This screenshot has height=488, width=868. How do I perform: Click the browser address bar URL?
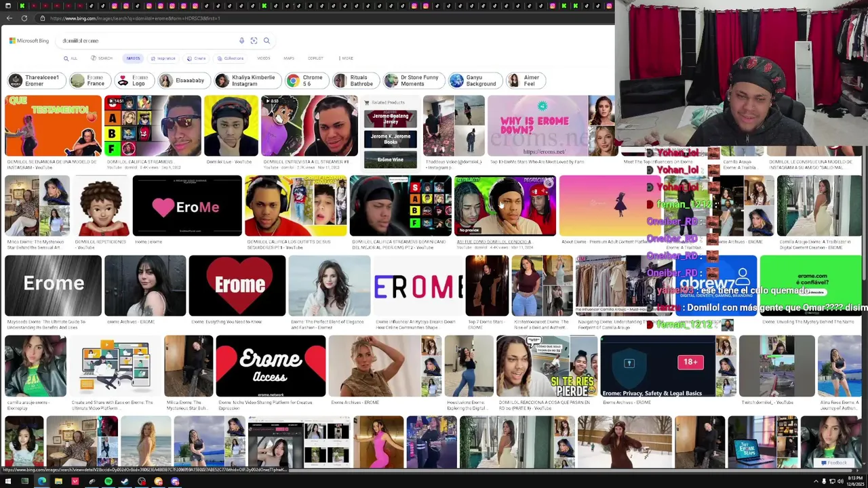tap(134, 18)
